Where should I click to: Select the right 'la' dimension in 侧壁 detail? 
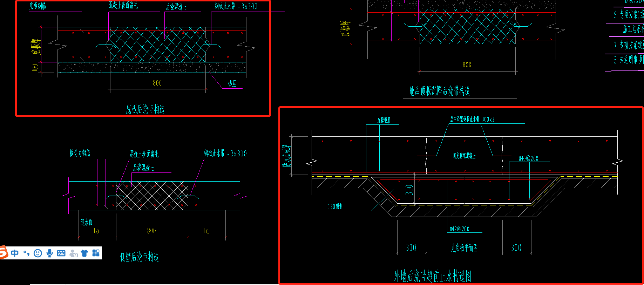206,231
